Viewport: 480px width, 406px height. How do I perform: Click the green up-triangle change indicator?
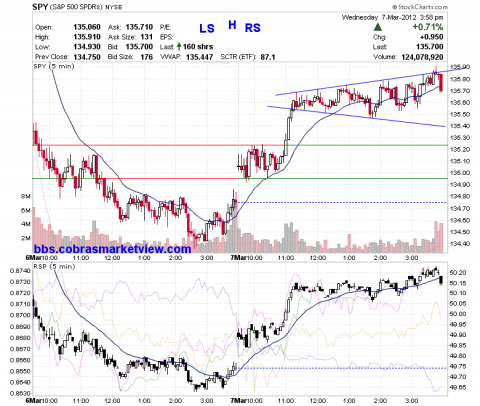(377, 27)
